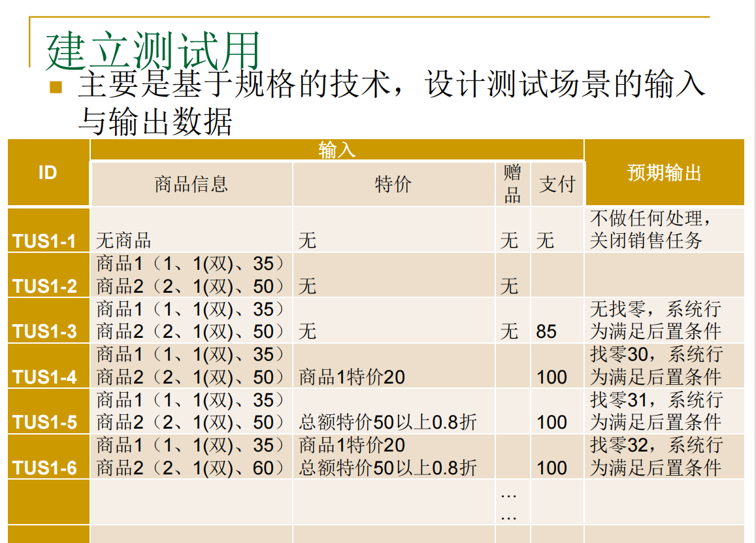The image size is (756, 543).
Task: Select the ID header cell
Action: click(48, 173)
